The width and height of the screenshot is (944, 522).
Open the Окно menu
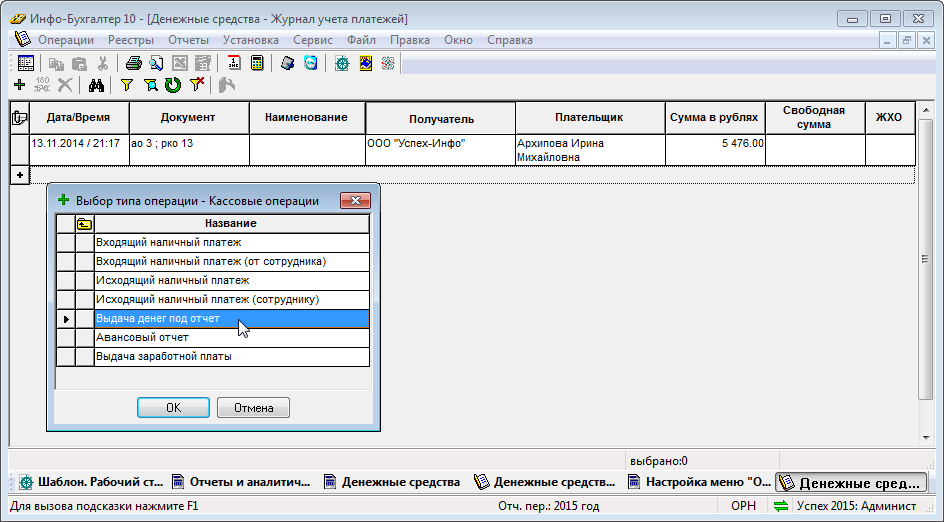coord(458,40)
